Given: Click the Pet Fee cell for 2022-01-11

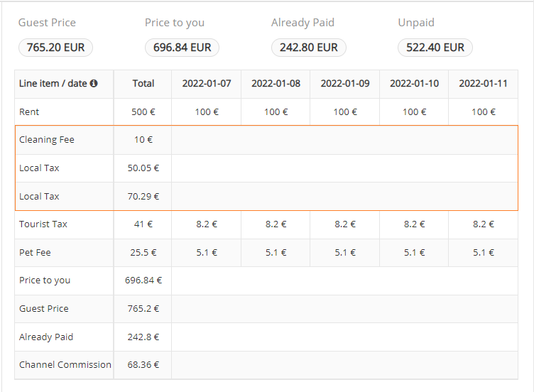Looking at the screenshot, I should coord(483,253).
